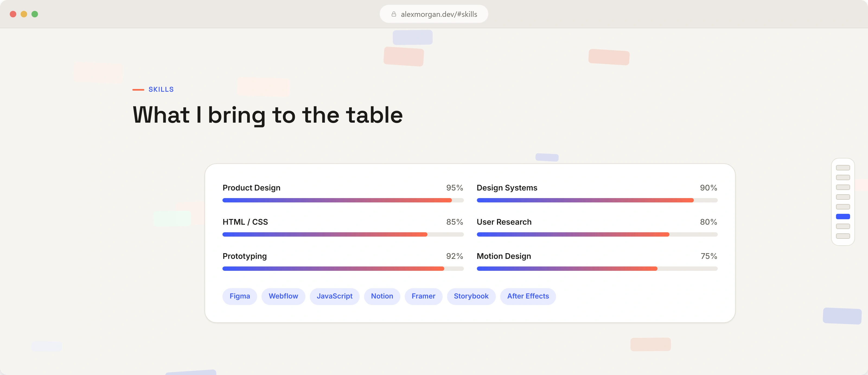The width and height of the screenshot is (868, 375).
Task: Click the yellow window minimize button
Action: point(24,14)
